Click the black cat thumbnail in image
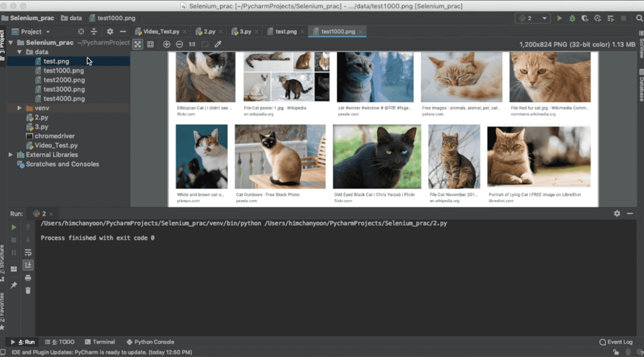 (x=377, y=156)
